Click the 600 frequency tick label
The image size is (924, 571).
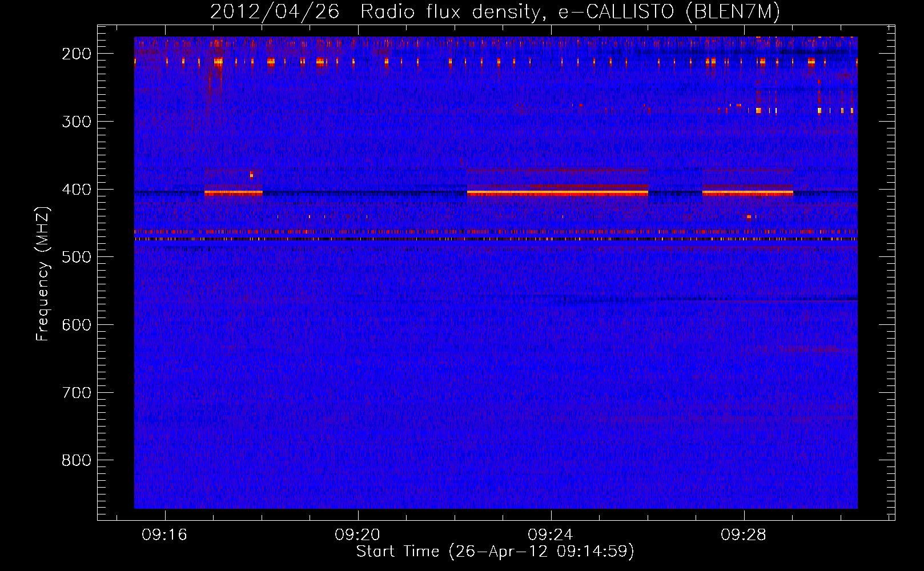(77, 325)
